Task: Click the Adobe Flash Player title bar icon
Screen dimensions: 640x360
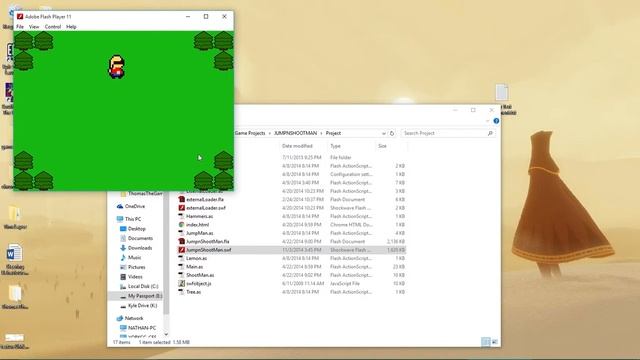Action: click(20, 16)
